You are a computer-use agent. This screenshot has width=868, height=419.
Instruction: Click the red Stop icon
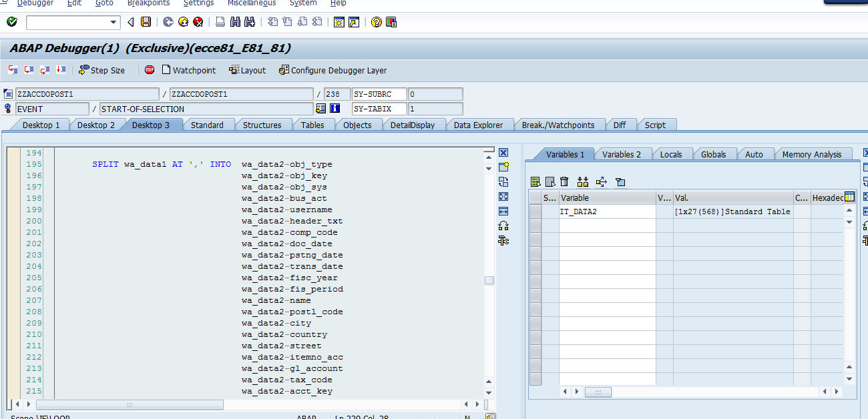pos(149,69)
